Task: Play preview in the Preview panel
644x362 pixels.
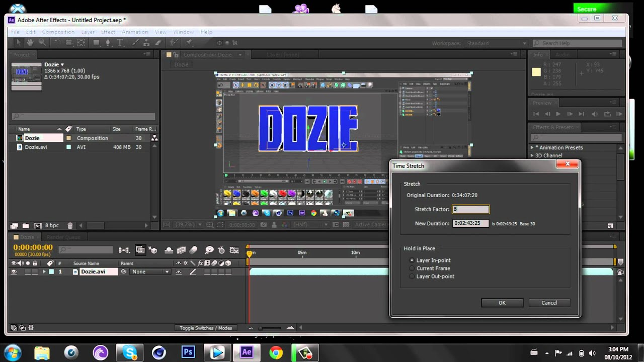Action: point(558,114)
